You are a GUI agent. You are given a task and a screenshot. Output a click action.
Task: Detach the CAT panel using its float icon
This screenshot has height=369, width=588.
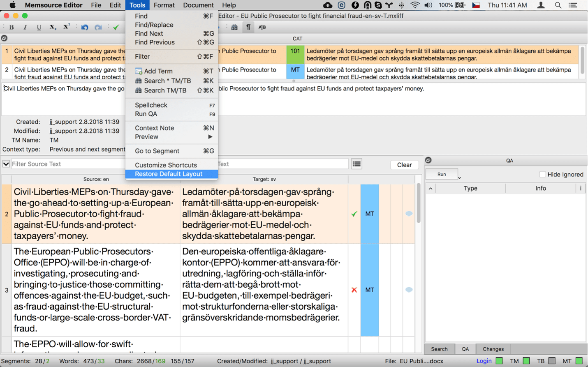[x=4, y=38]
